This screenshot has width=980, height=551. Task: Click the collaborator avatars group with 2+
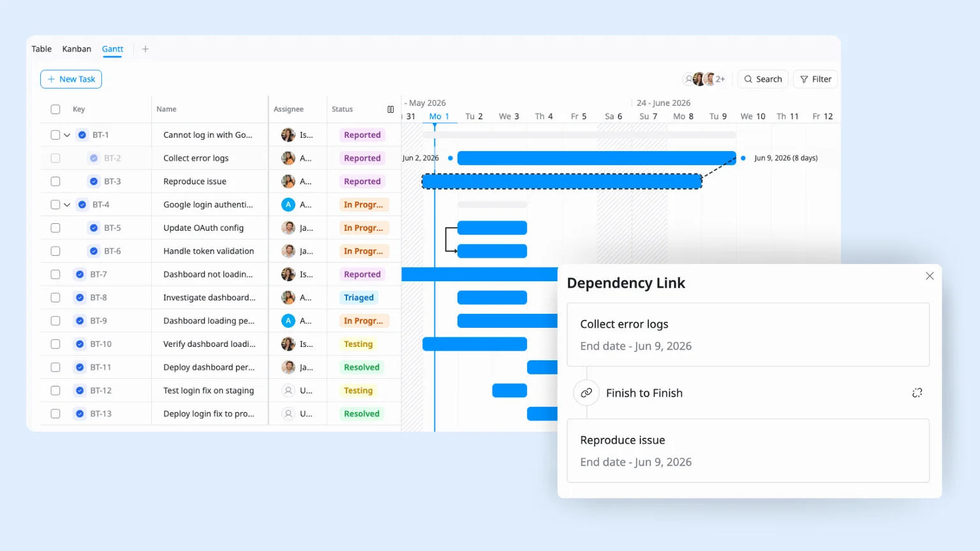coord(704,79)
